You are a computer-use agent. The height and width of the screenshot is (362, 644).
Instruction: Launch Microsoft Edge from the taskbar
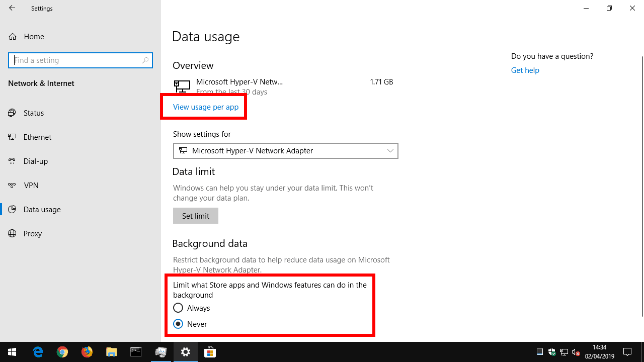click(38, 352)
